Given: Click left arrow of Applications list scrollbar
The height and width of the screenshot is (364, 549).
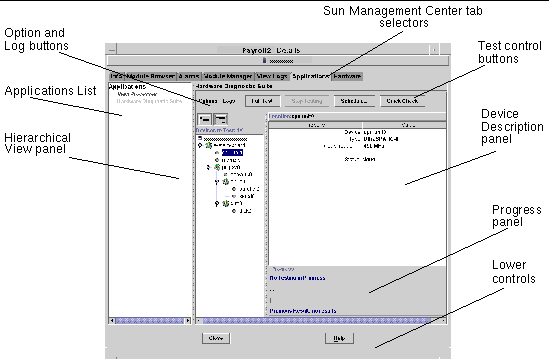Looking at the screenshot, I should (x=112, y=320).
